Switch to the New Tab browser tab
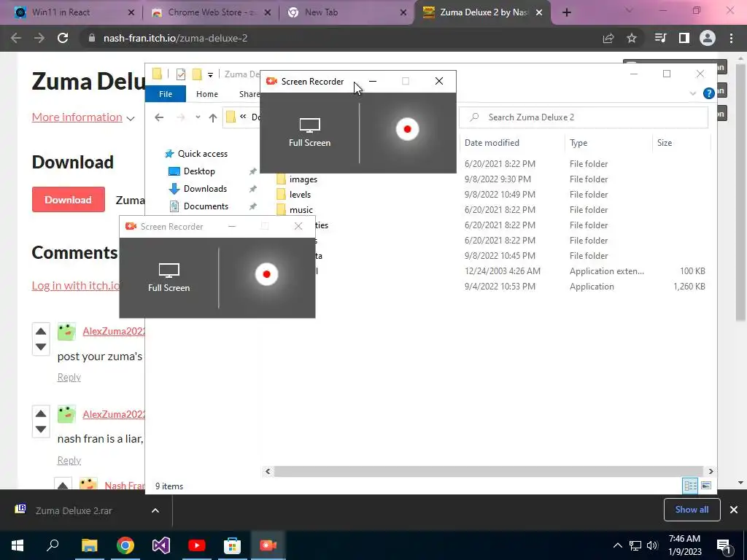The image size is (747, 560). click(347, 12)
